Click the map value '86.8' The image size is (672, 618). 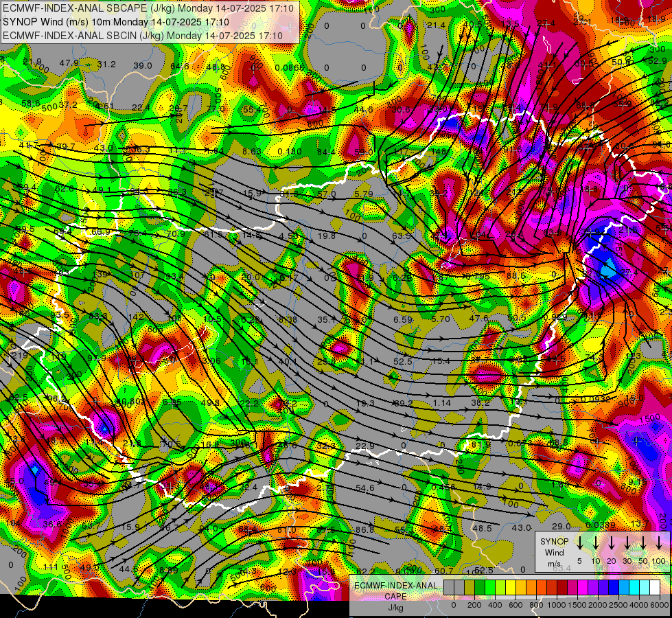[x=364, y=529]
